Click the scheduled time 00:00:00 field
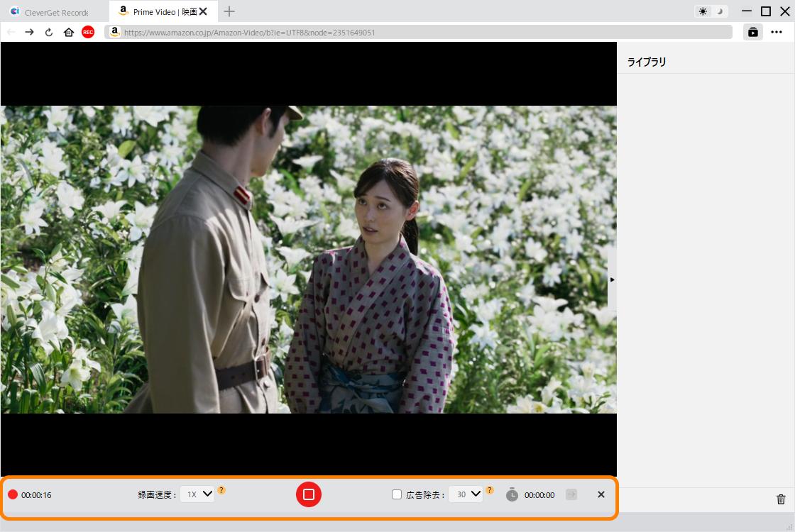The image size is (795, 532). (x=539, y=495)
